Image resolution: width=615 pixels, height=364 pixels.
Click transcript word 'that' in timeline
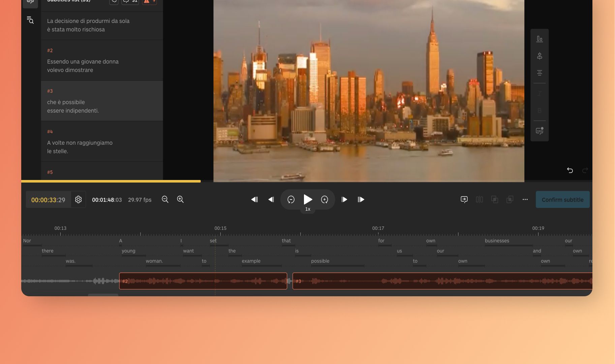click(286, 241)
